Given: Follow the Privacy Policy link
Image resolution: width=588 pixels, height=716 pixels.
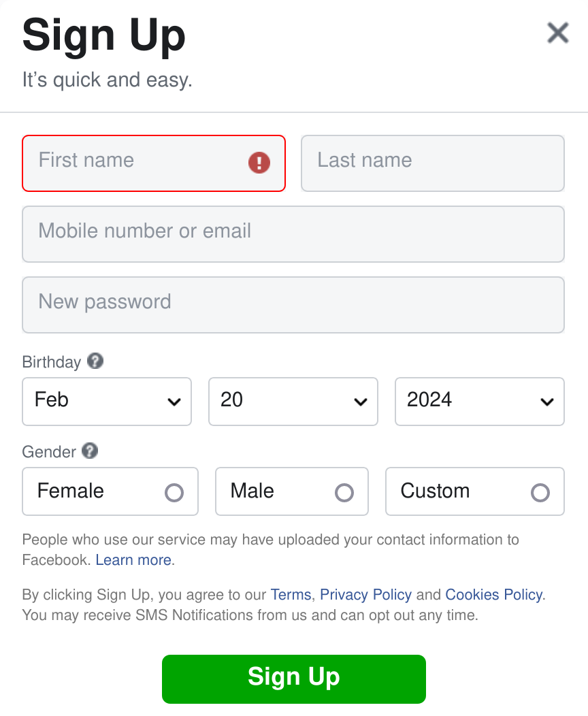Looking at the screenshot, I should coord(365,595).
